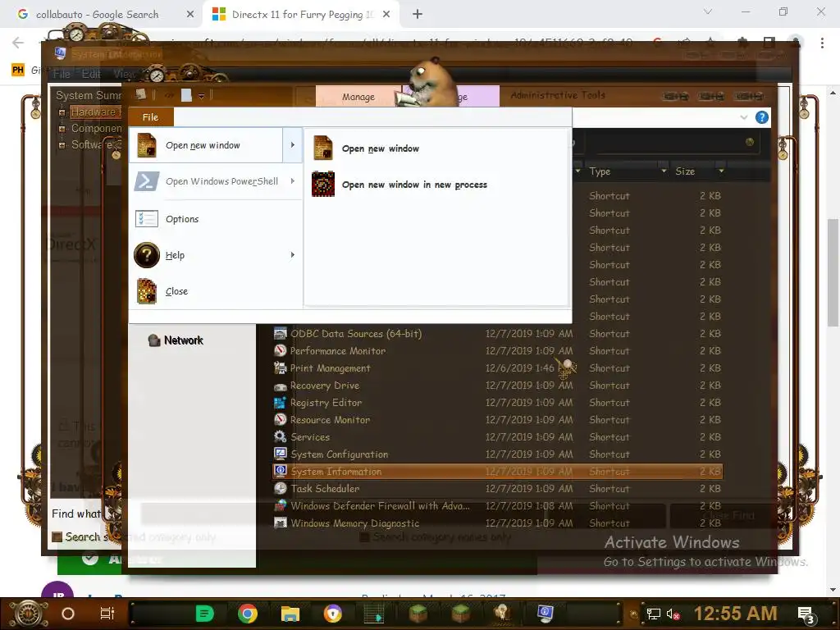840x630 pixels.
Task: Click the PowerShell icon in File menu
Action: click(x=146, y=181)
